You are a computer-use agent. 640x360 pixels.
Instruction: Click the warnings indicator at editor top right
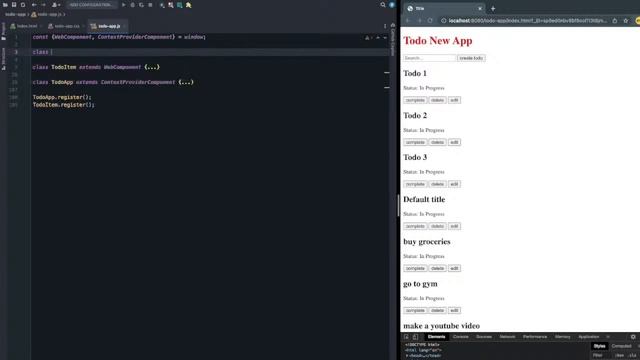point(368,38)
